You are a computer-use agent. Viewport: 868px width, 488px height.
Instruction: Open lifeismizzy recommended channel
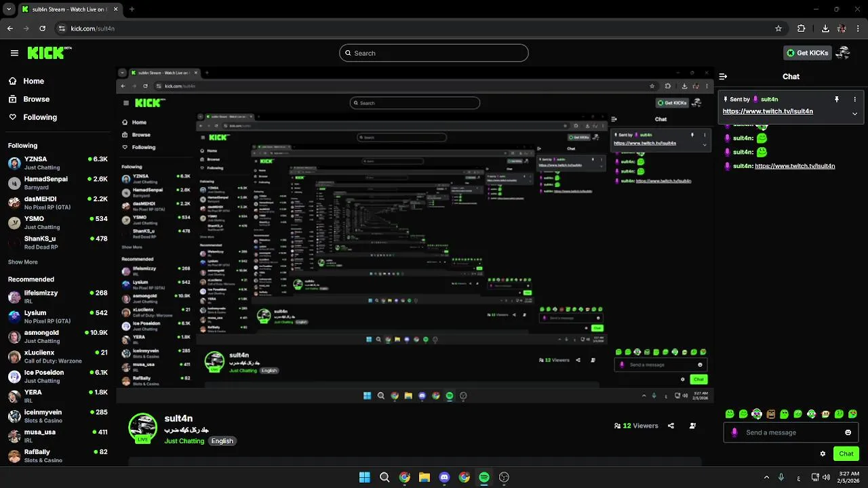tap(58, 297)
